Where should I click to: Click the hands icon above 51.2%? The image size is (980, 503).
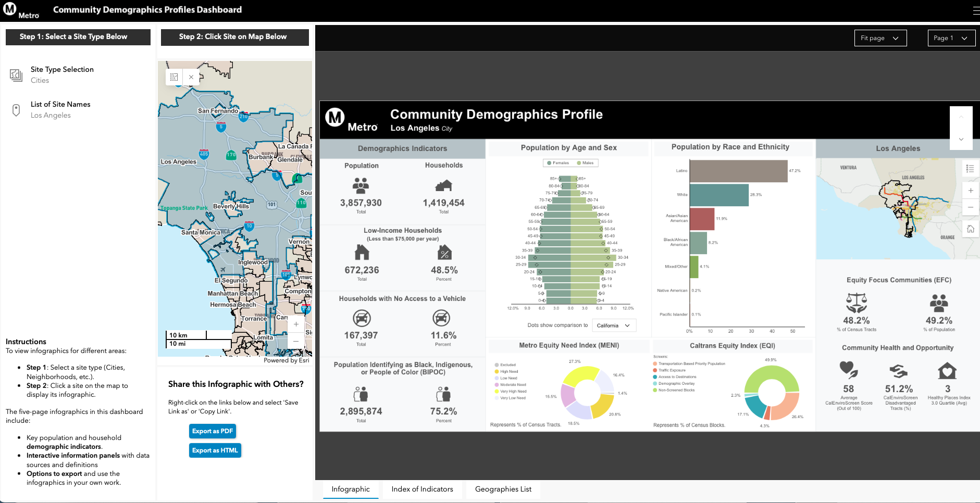click(x=898, y=371)
